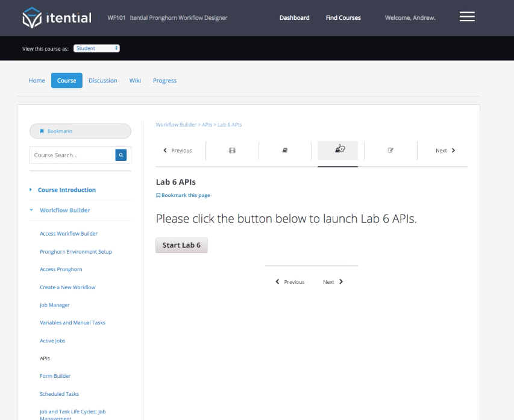This screenshot has width=514, height=420.
Task: Open the Find Courses link
Action: pyautogui.click(x=343, y=18)
